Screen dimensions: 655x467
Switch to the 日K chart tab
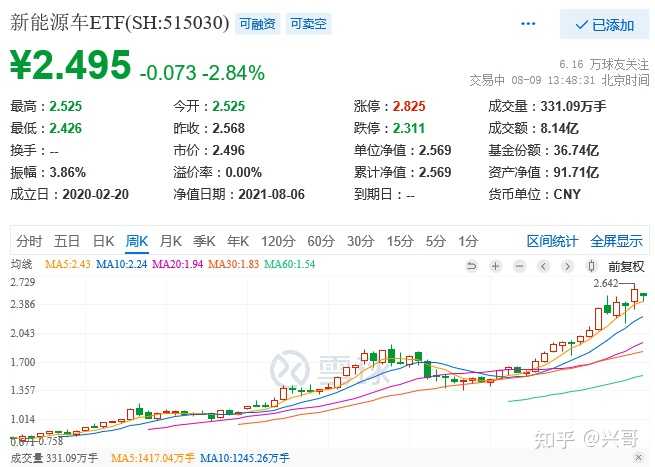pos(104,241)
